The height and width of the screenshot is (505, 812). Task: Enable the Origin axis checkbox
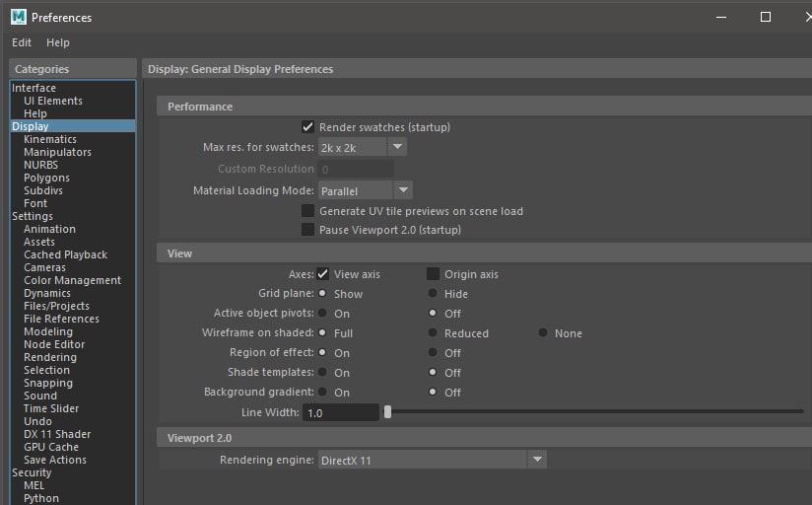coord(433,274)
